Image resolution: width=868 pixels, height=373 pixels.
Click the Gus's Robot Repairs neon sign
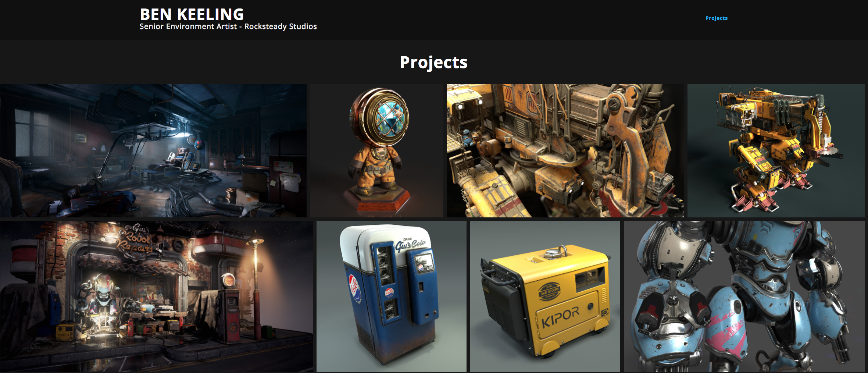click(x=136, y=240)
